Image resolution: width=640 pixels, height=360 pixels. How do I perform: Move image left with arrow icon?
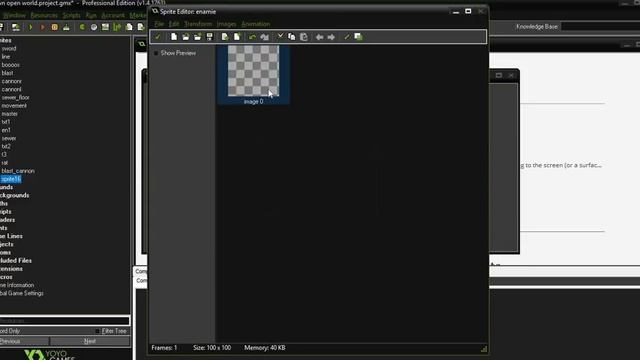tap(319, 37)
